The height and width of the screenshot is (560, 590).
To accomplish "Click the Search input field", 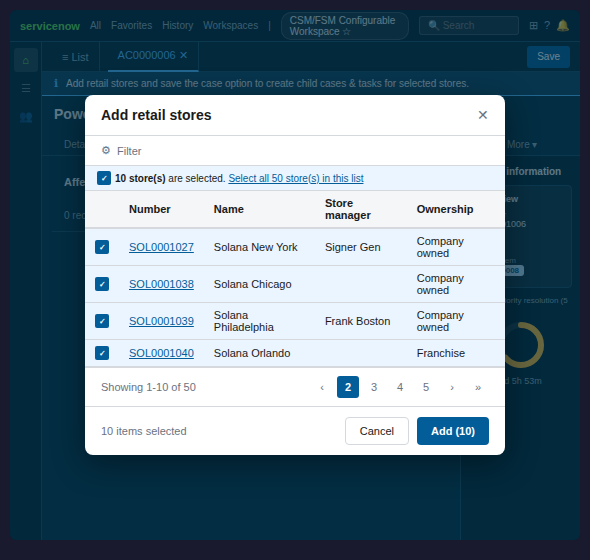I will [469, 26].
